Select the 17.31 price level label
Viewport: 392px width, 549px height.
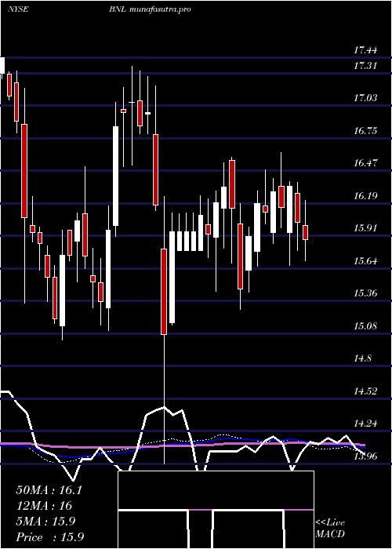tap(365, 65)
